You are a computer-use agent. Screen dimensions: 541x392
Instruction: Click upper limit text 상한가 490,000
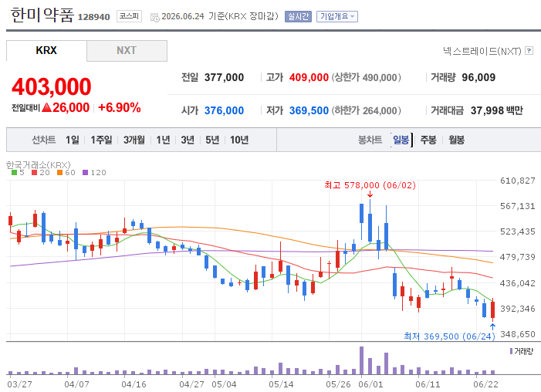[x=367, y=77]
